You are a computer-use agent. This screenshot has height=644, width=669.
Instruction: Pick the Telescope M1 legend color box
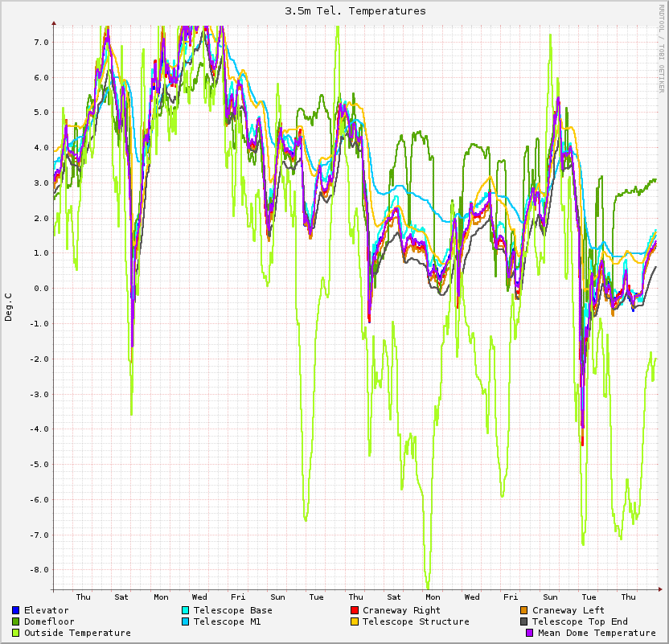pyautogui.click(x=185, y=621)
